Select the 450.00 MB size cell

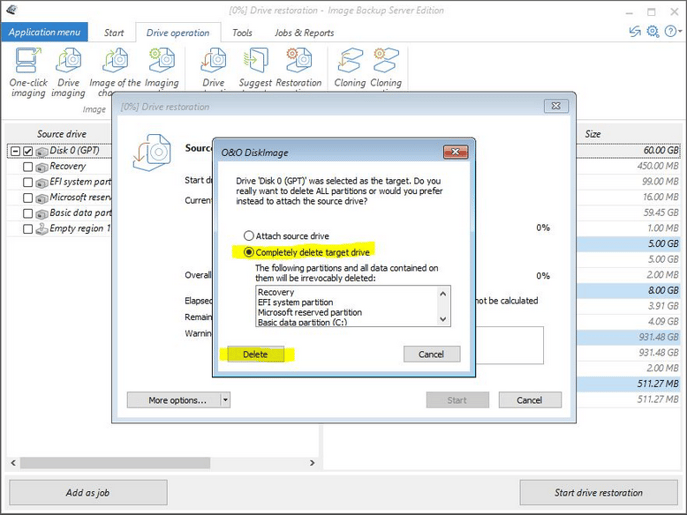[x=658, y=166]
